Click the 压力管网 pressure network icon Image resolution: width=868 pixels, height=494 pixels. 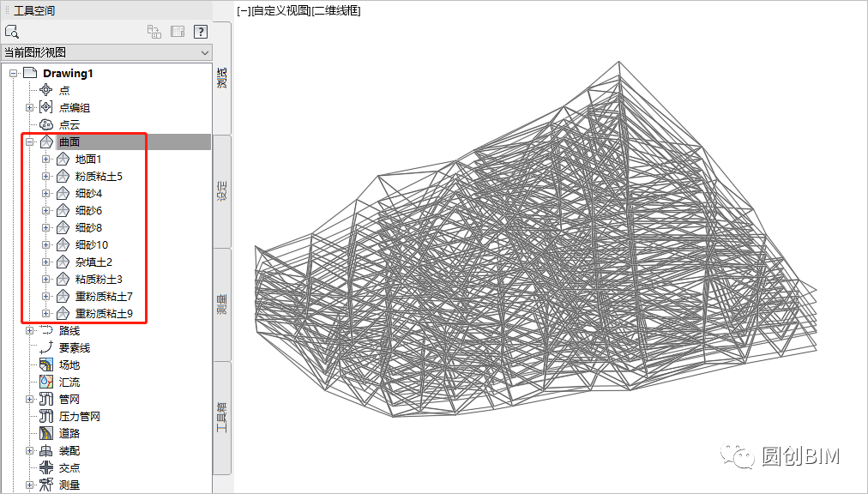pyautogui.click(x=46, y=417)
